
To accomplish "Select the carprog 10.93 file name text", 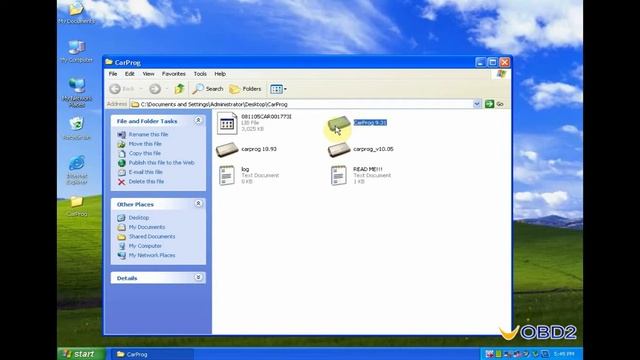I will (x=259, y=149).
